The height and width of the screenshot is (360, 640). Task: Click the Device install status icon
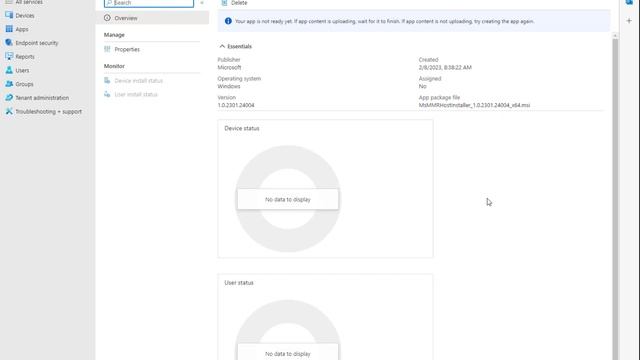click(107, 80)
